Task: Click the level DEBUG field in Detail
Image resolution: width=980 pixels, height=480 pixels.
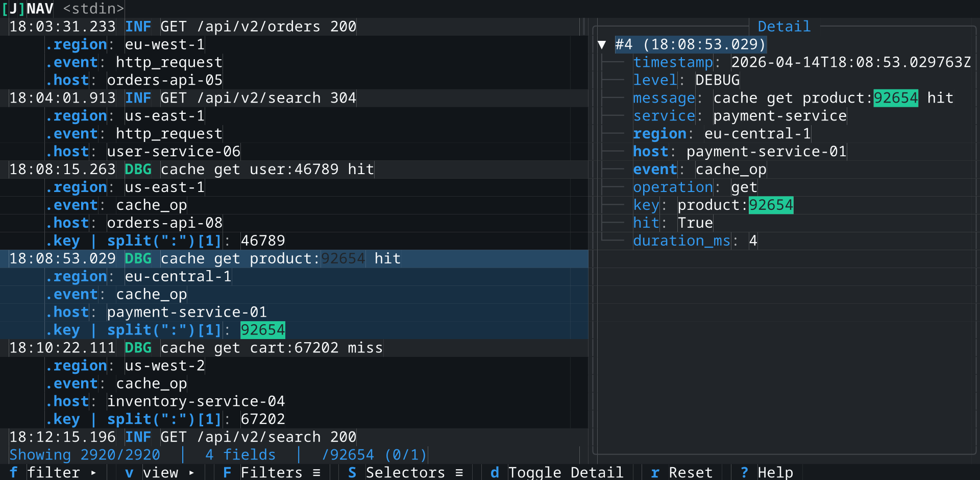Action: coord(687,80)
